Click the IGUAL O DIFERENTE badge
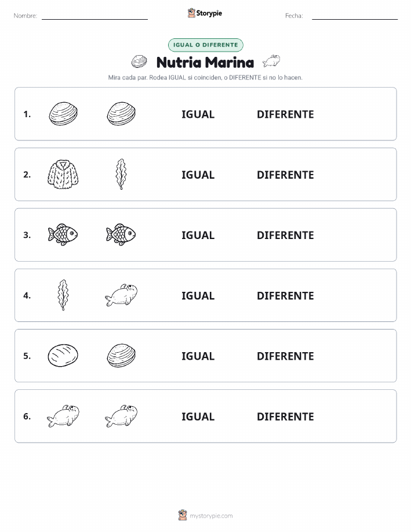This screenshot has height=532, width=411. click(x=205, y=45)
